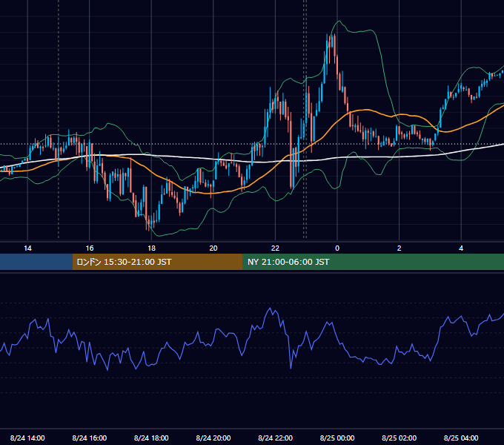Click the blue session bar before ロンドン
The height and width of the screenshot is (445, 504).
(36, 262)
